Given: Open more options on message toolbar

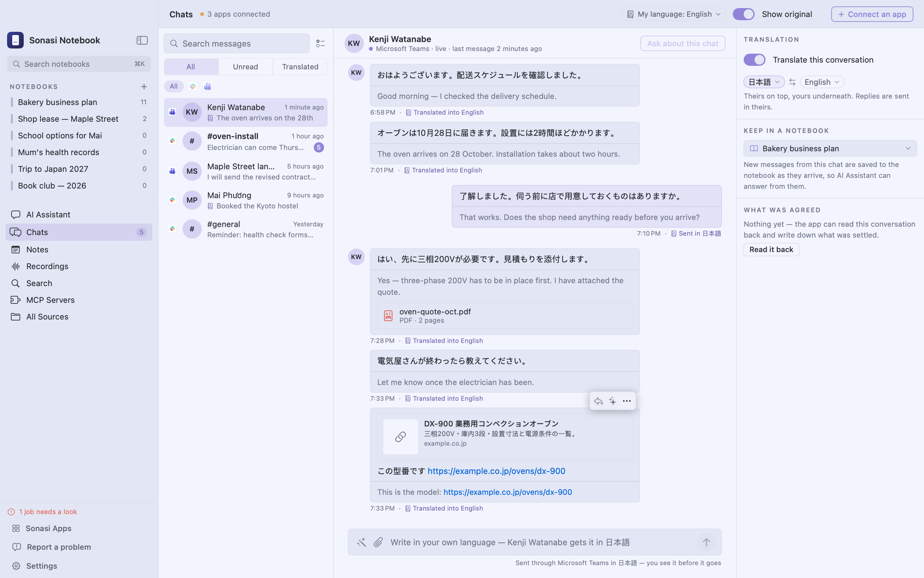Looking at the screenshot, I should (x=627, y=401).
